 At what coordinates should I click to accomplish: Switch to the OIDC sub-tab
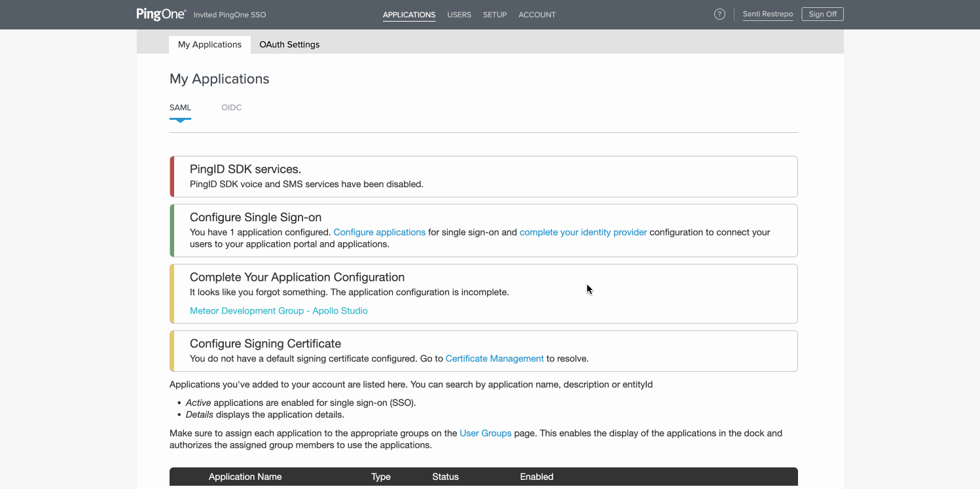pyautogui.click(x=231, y=107)
